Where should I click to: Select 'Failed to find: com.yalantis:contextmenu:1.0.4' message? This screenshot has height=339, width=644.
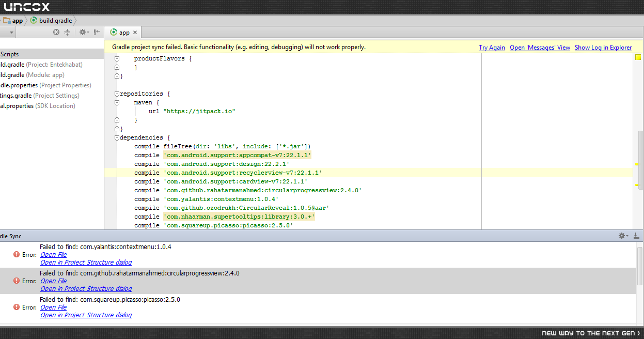click(105, 247)
